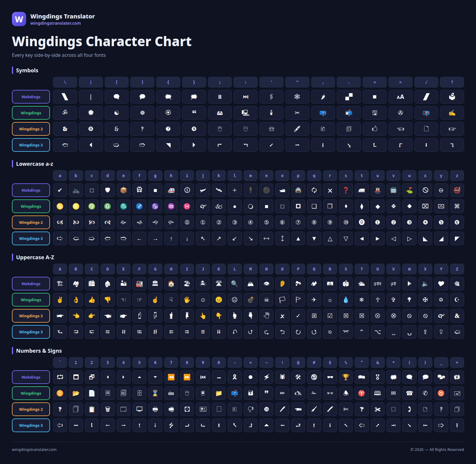The height and width of the screenshot is (464, 476).
Task: Click the Webdings spider web in Symbols row
Action: click(297, 97)
